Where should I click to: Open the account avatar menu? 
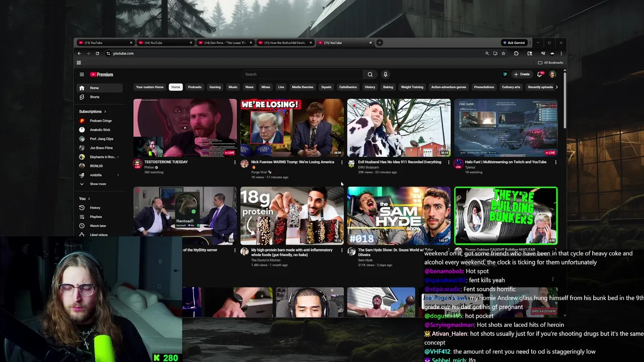(x=552, y=74)
